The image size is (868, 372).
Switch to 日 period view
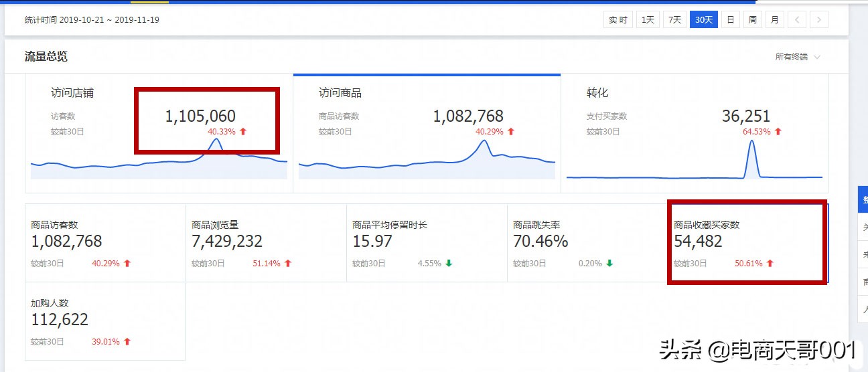[731, 19]
